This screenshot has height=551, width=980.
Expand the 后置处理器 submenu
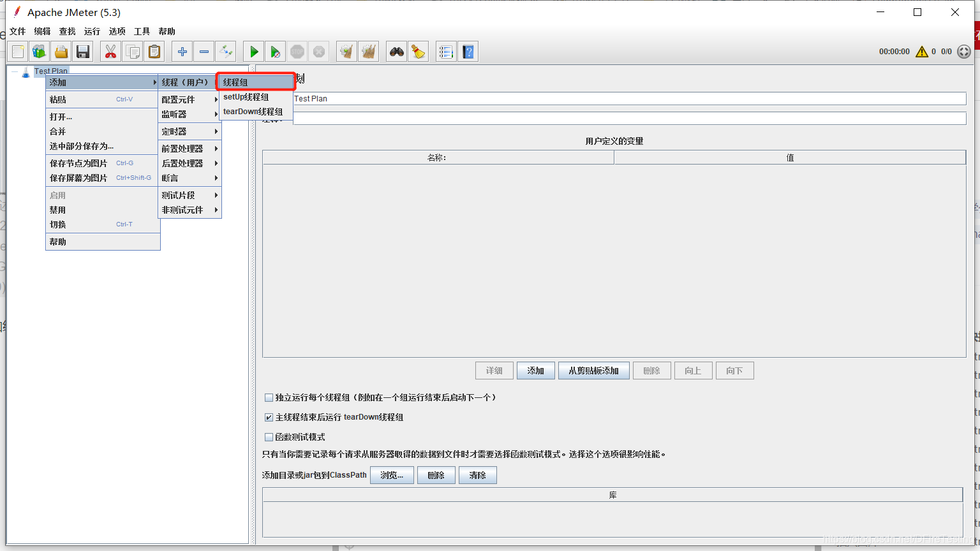189,163
